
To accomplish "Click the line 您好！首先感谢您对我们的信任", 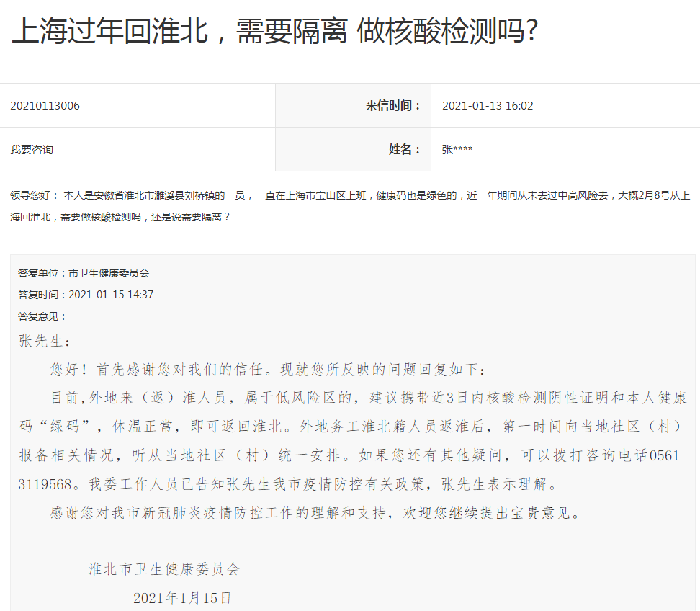I will click(x=268, y=370).
